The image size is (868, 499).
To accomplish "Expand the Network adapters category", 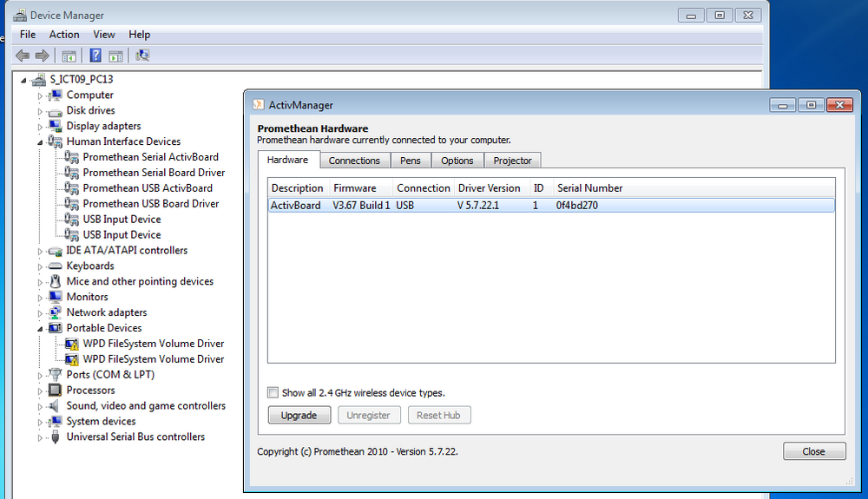I will (x=40, y=313).
